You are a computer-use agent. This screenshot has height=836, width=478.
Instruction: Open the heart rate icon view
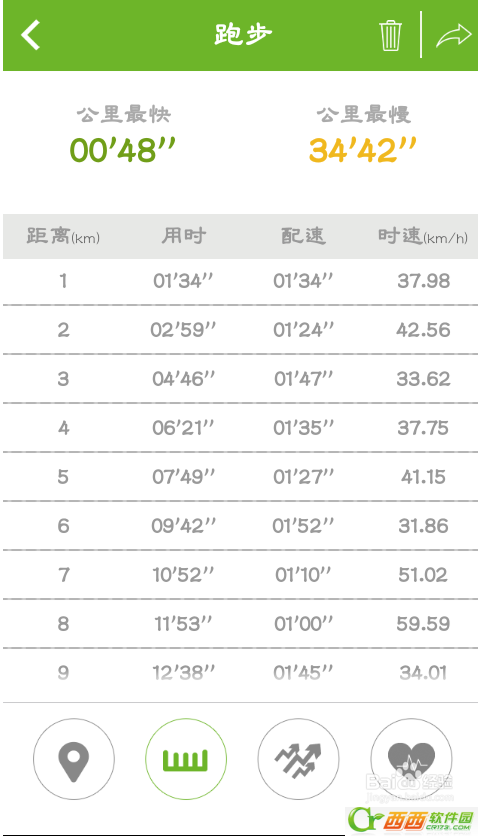click(411, 759)
